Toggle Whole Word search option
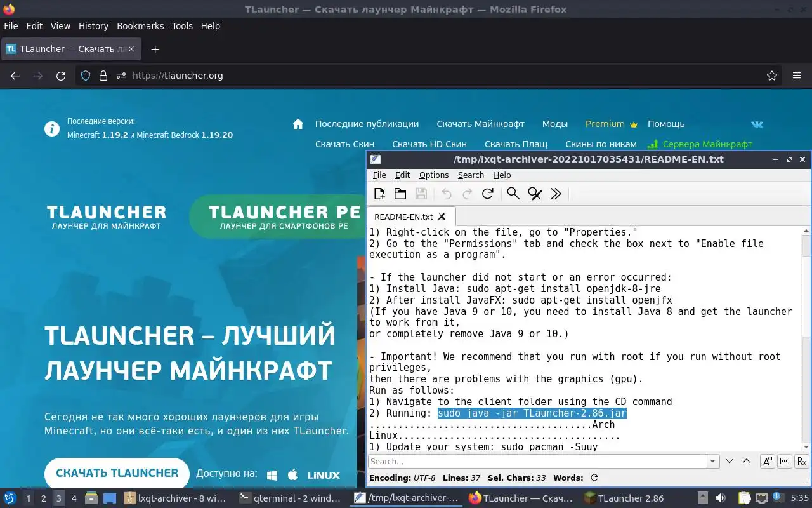812x508 pixels. (x=785, y=461)
